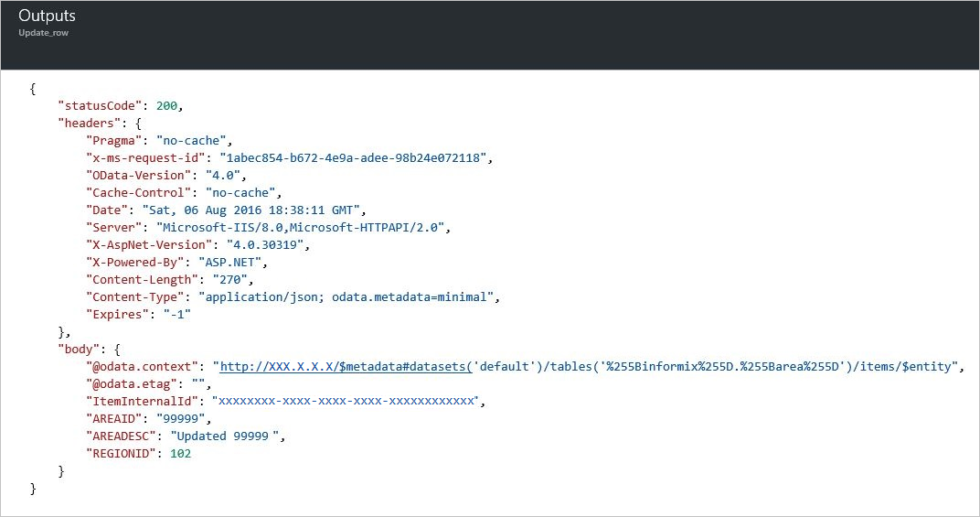Select the OData-Version value "4.0"
The image size is (980, 517).
(x=223, y=176)
